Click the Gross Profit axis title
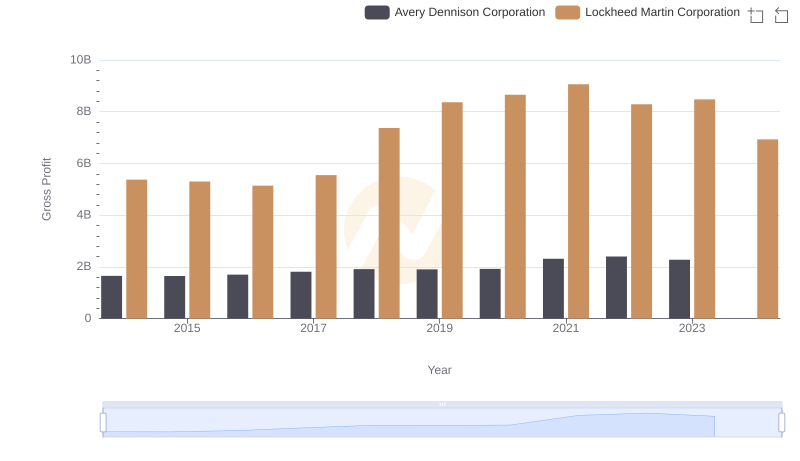 [46, 189]
